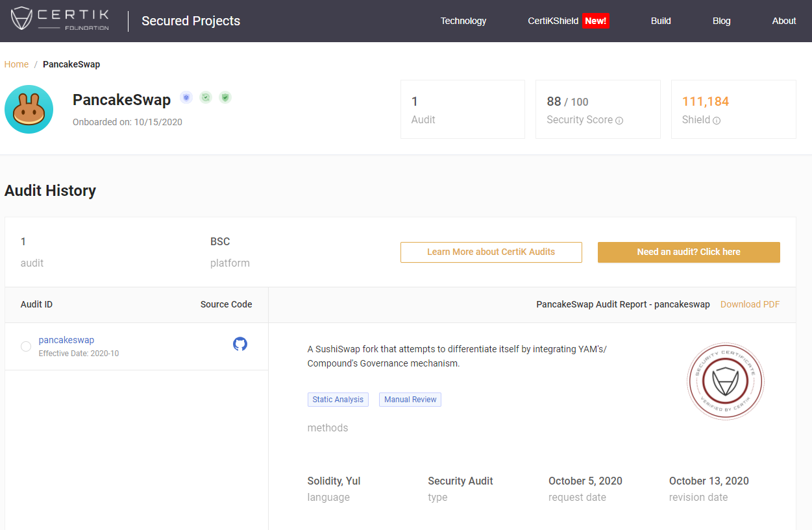Open the Security Score info icon
Screen dimensions: 812x530
(619, 121)
